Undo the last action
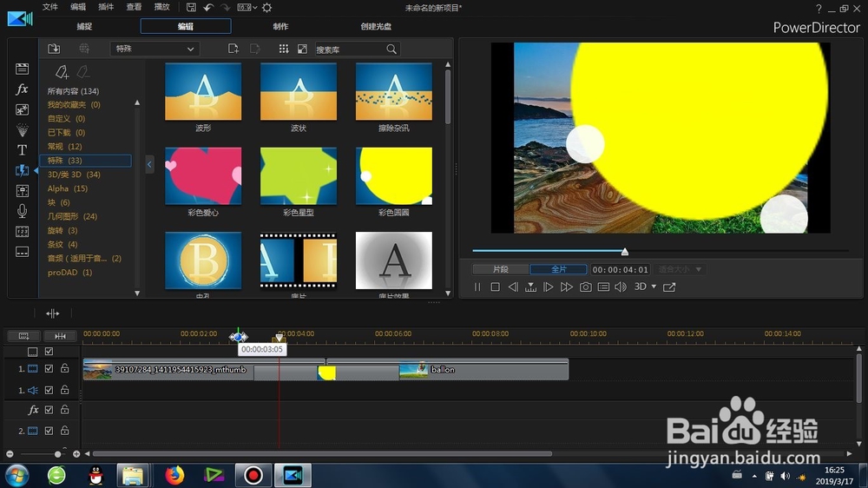The image size is (868, 488). pos(208,7)
